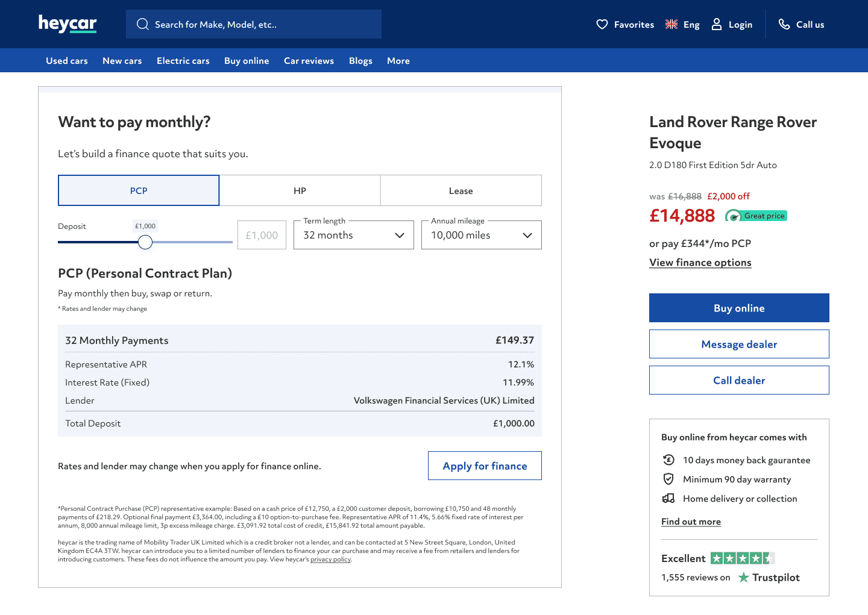Click the £1,000 deposit amount field
This screenshot has height=615, width=868.
pyautogui.click(x=262, y=235)
